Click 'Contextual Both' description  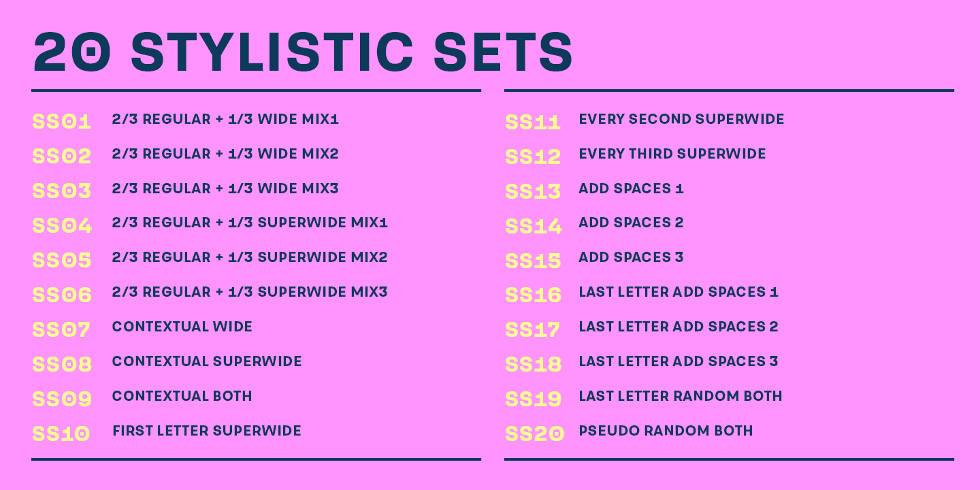pos(182,396)
